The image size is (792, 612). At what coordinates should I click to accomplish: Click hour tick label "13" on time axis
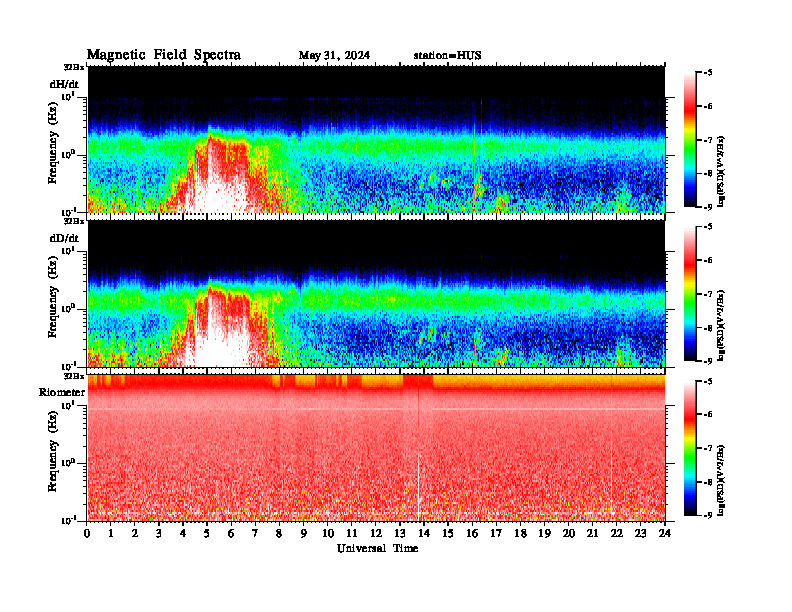tap(400, 533)
